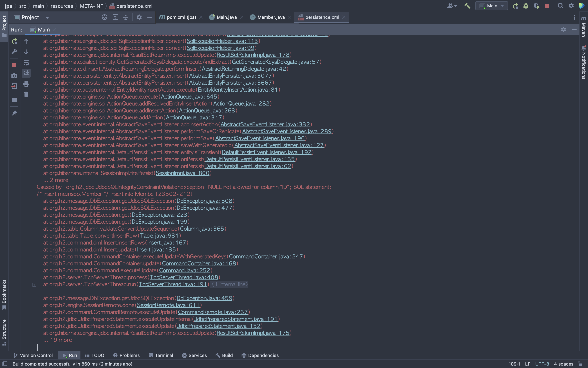Click the Exit icon in the Run sidebar

coord(14,86)
